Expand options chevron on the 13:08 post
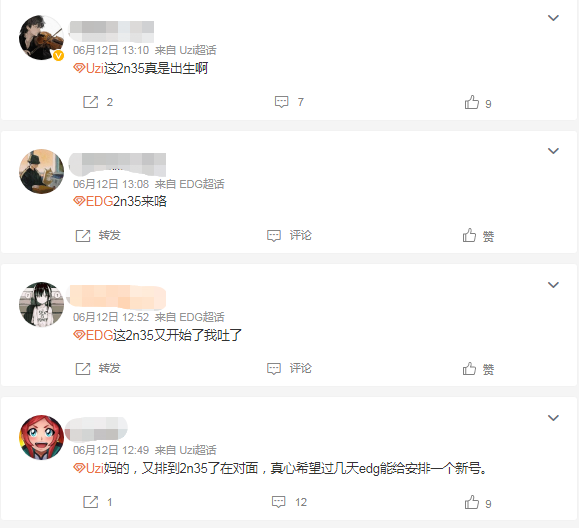Screen dimensions: 579x528 (x=553, y=151)
